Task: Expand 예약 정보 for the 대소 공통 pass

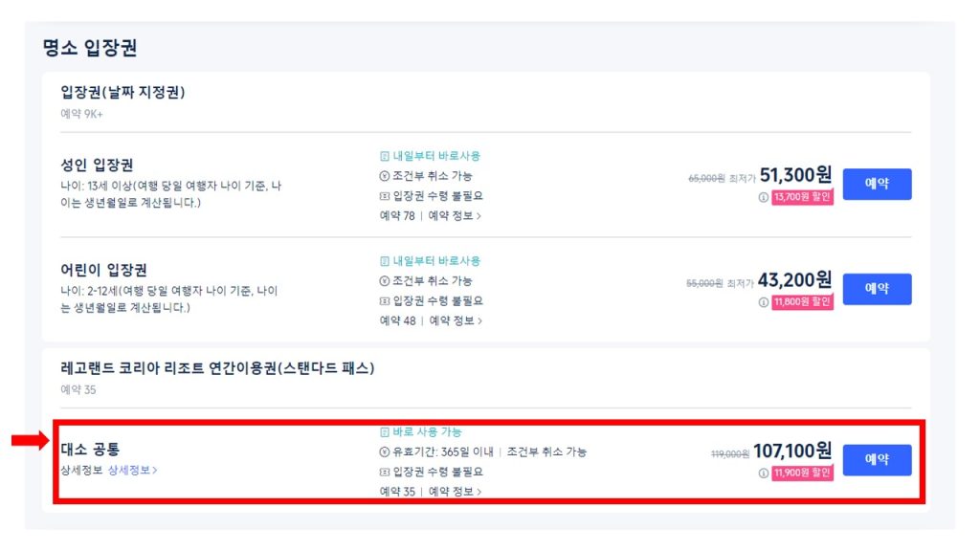Action: tap(455, 493)
